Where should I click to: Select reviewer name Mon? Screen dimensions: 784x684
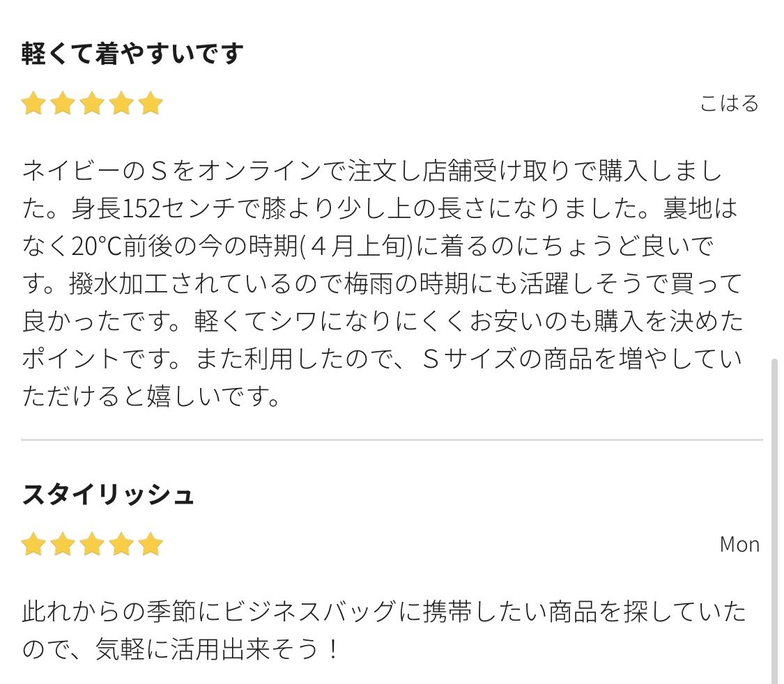coord(739,545)
